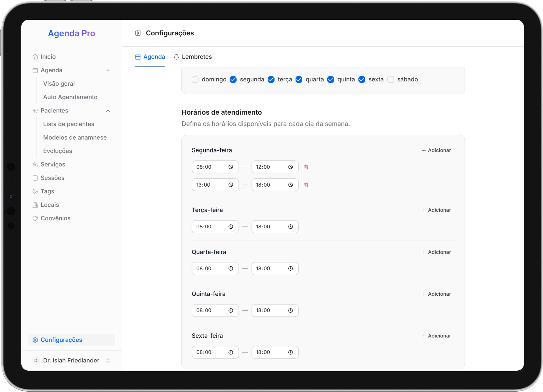Screen dimensions: 543x392
Task: Collapse the Agenda sidebar section
Action: tap(108, 70)
